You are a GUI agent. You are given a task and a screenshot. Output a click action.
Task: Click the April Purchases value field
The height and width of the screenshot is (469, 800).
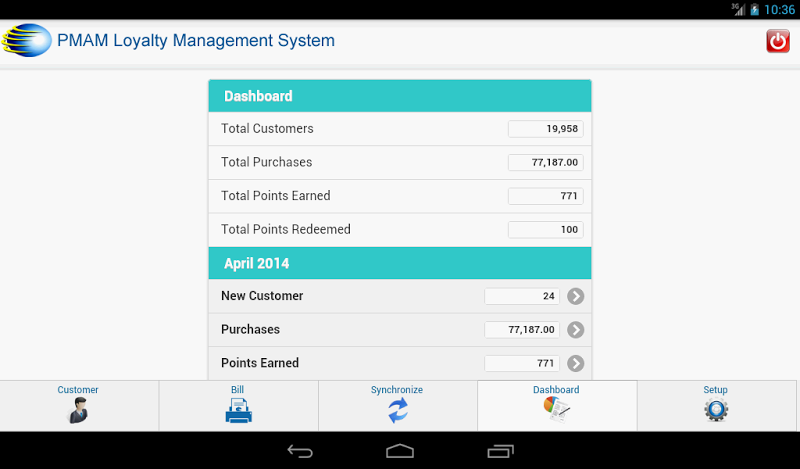pos(522,330)
